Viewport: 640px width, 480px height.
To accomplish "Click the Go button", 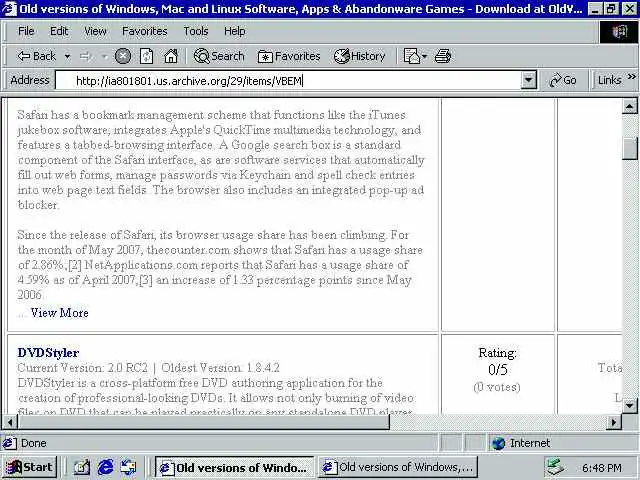I will coord(562,80).
